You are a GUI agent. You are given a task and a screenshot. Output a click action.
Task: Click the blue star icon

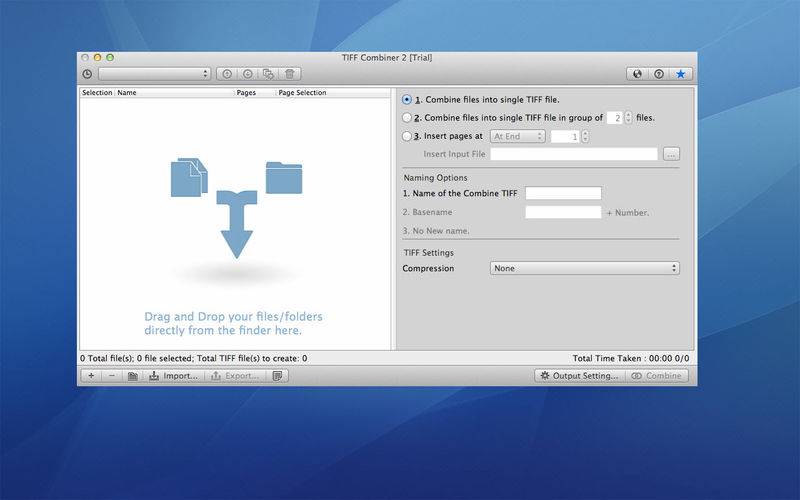(681, 74)
